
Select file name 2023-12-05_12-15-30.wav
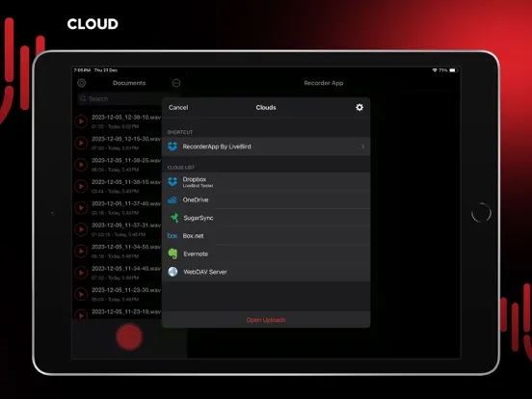(x=126, y=139)
